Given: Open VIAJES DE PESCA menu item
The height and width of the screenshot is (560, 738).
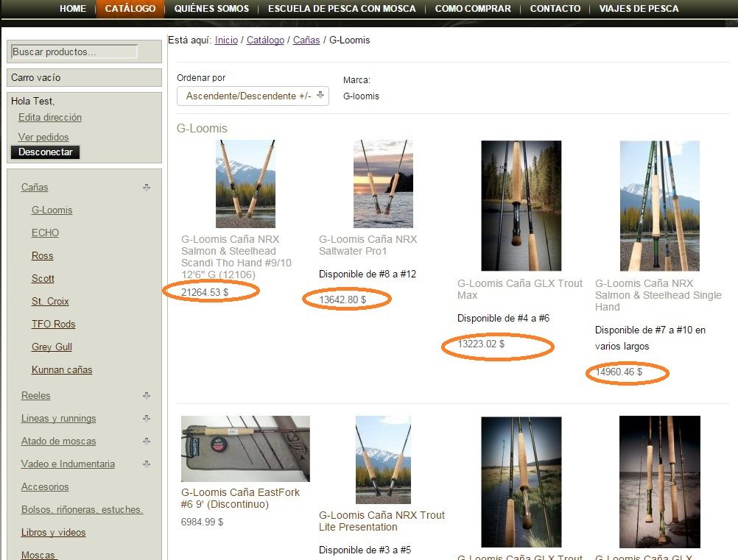Looking at the screenshot, I should pyautogui.click(x=639, y=9).
